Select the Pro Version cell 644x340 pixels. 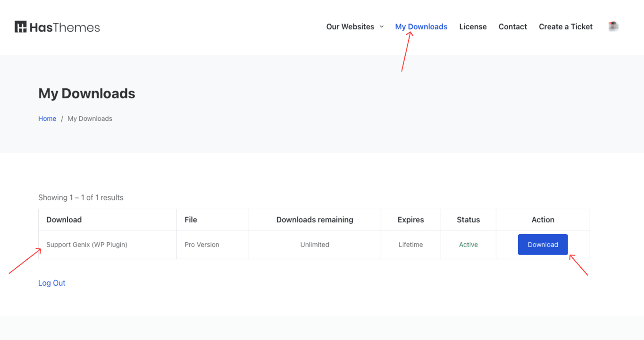202,244
